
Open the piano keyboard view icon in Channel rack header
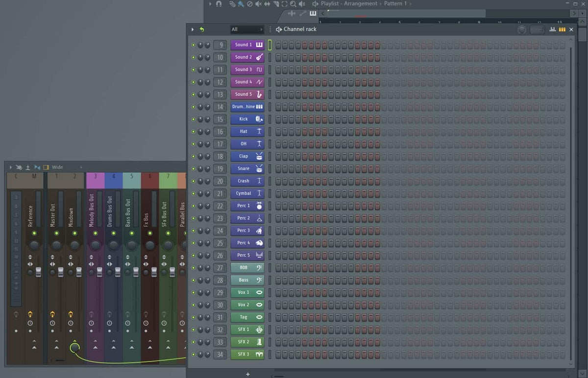562,29
